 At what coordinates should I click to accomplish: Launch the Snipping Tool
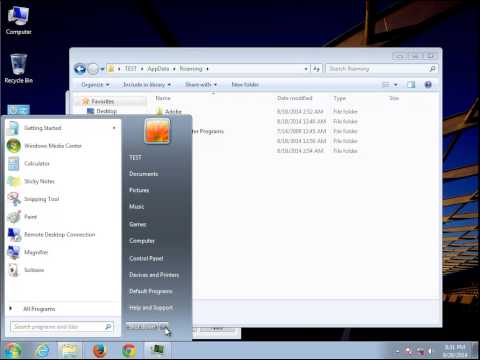click(x=62, y=199)
